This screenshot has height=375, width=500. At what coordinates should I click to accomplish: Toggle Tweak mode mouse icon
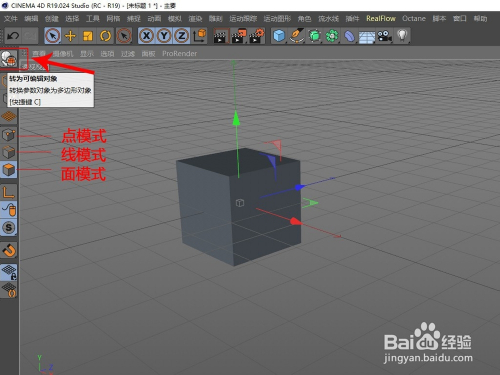click(x=9, y=210)
